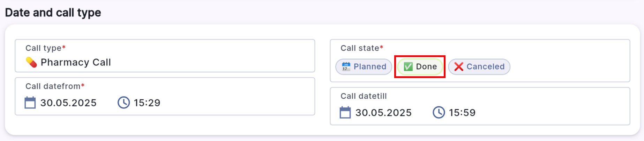Select the Planned call state
644x141 pixels.
click(364, 66)
